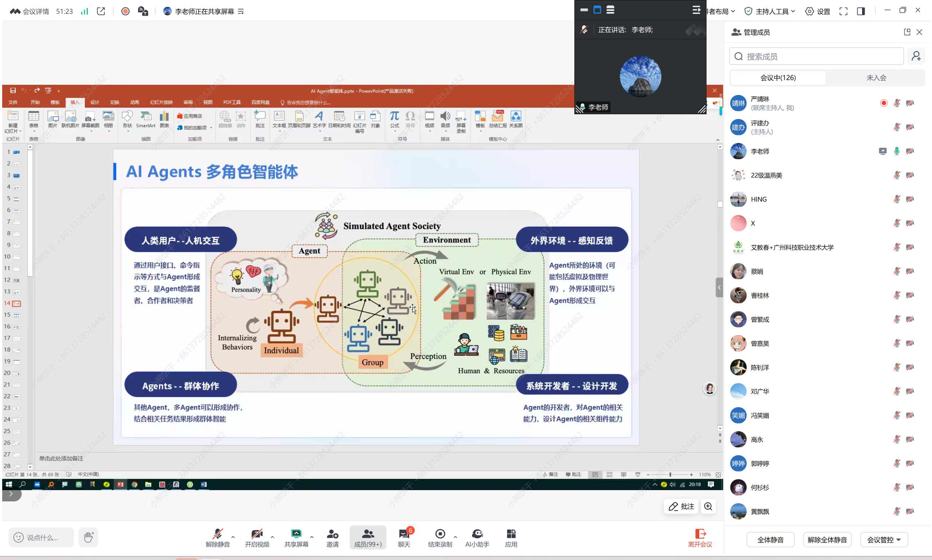This screenshot has width=932, height=560.
Task: Click the add member icon beside search
Action: [x=916, y=56]
